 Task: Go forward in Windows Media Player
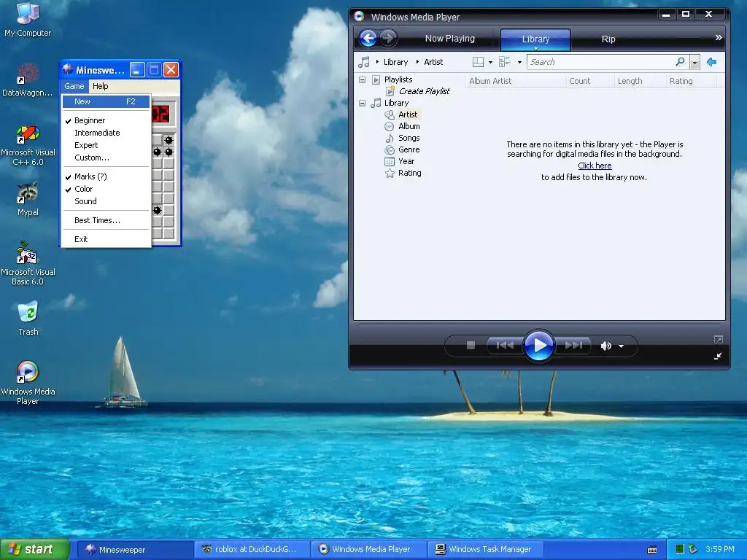pos(388,38)
